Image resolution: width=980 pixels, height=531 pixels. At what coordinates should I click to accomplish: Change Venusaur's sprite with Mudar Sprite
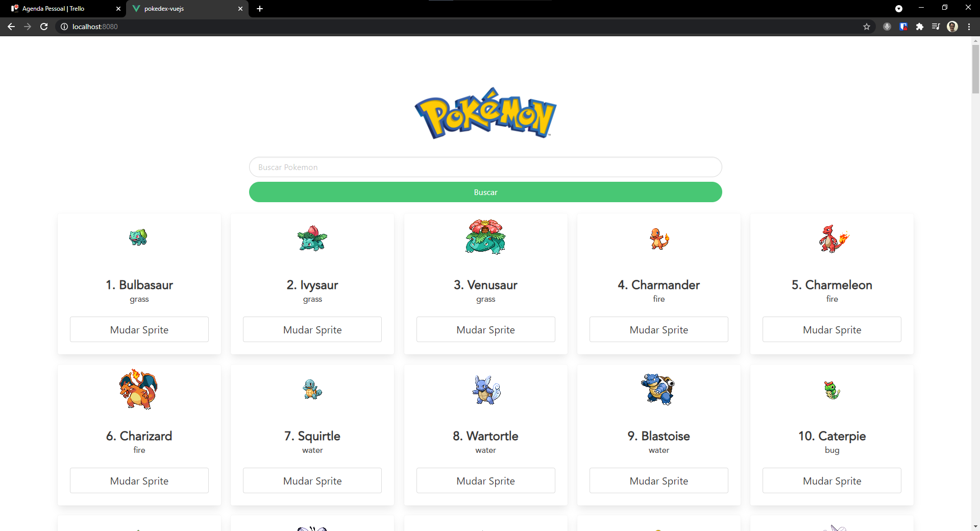pos(486,329)
